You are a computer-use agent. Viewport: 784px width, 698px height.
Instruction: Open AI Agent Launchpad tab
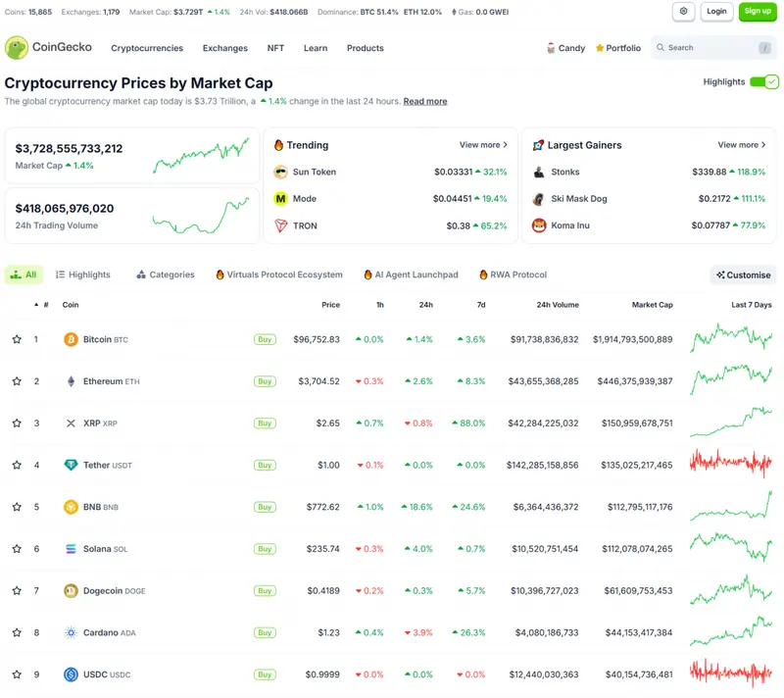(x=411, y=275)
